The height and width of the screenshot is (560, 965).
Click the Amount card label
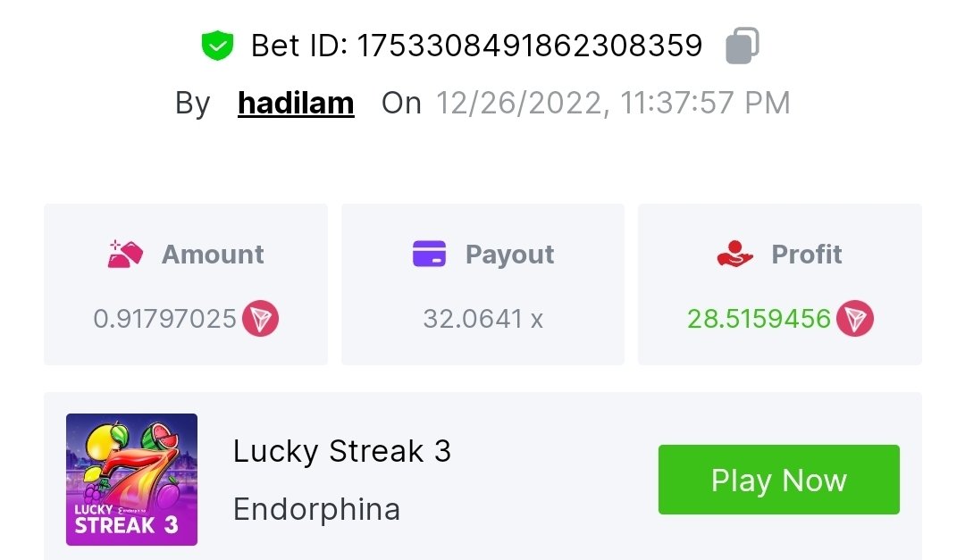tap(213, 255)
